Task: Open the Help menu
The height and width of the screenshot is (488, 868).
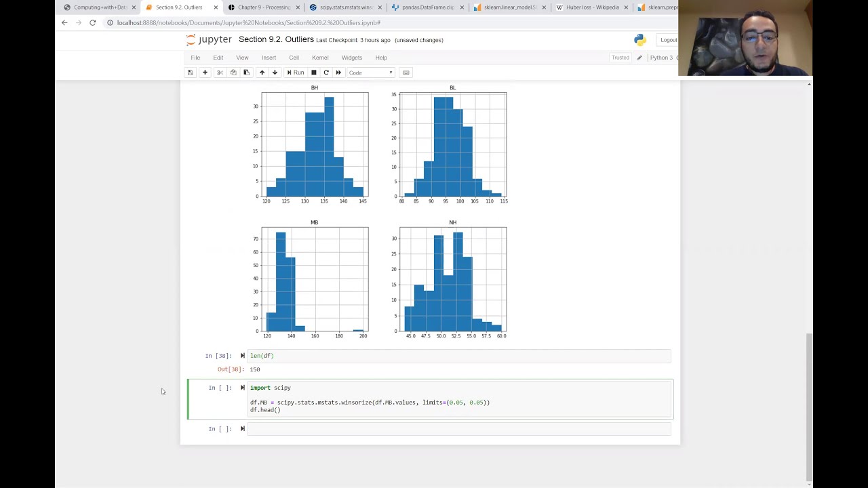Action: coord(381,58)
